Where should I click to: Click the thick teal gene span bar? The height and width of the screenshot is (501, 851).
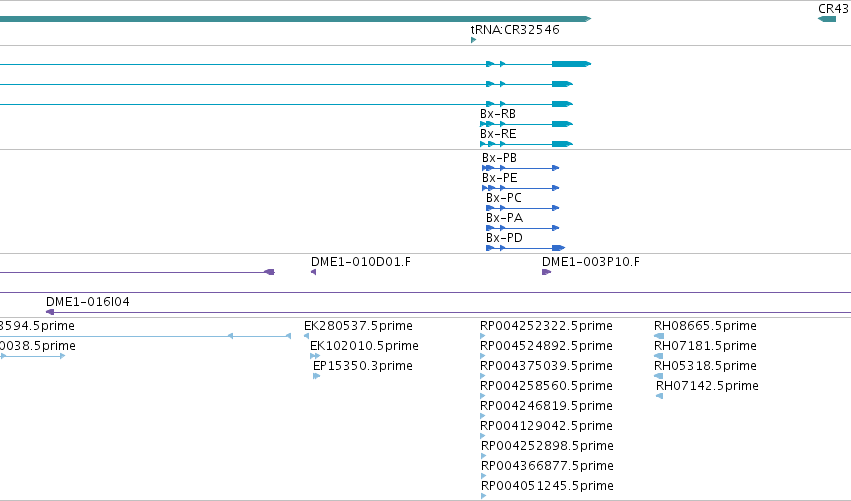pyautogui.click(x=295, y=19)
